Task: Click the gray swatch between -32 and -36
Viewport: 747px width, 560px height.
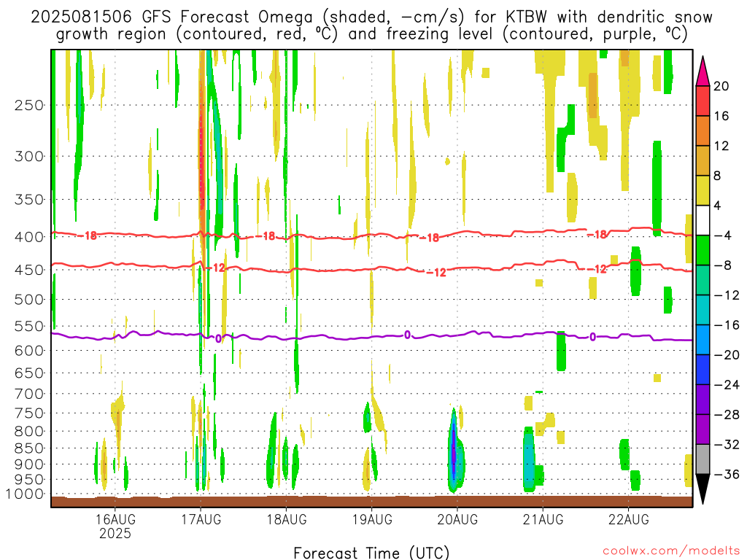Action: click(x=703, y=459)
